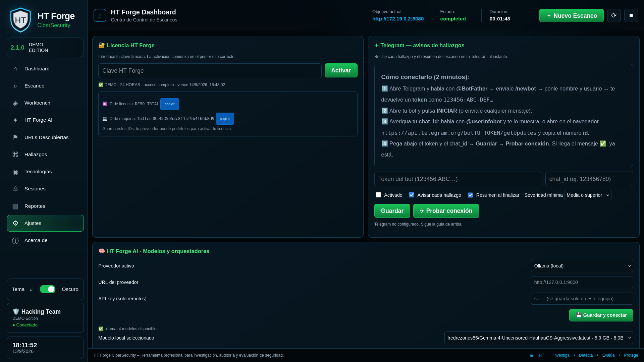Click the Reportes list icon
644x362 pixels.
(15, 206)
